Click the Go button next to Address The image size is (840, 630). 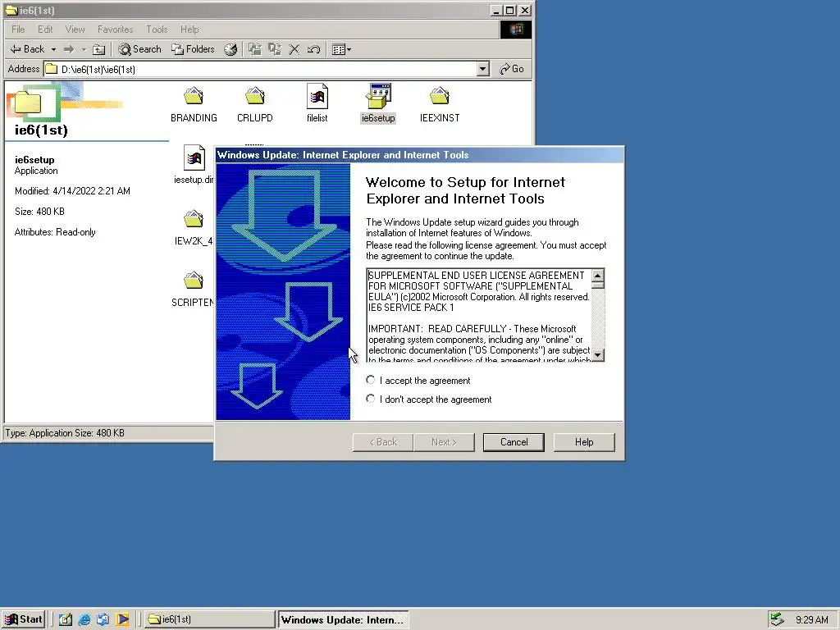(512, 69)
